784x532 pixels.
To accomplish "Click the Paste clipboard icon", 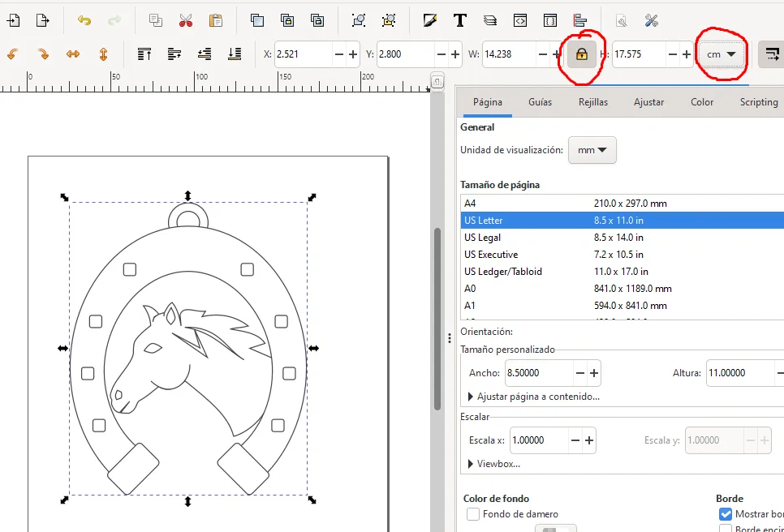I will (x=216, y=20).
